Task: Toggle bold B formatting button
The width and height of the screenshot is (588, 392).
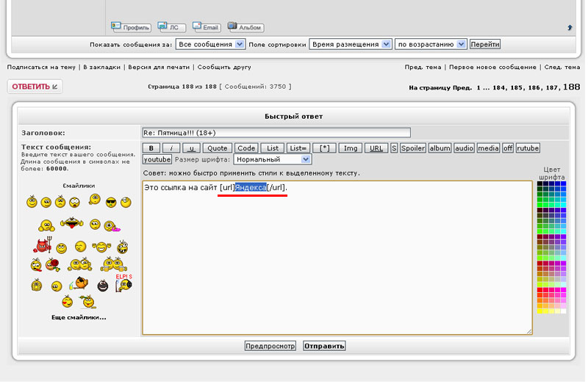Action: [151, 148]
